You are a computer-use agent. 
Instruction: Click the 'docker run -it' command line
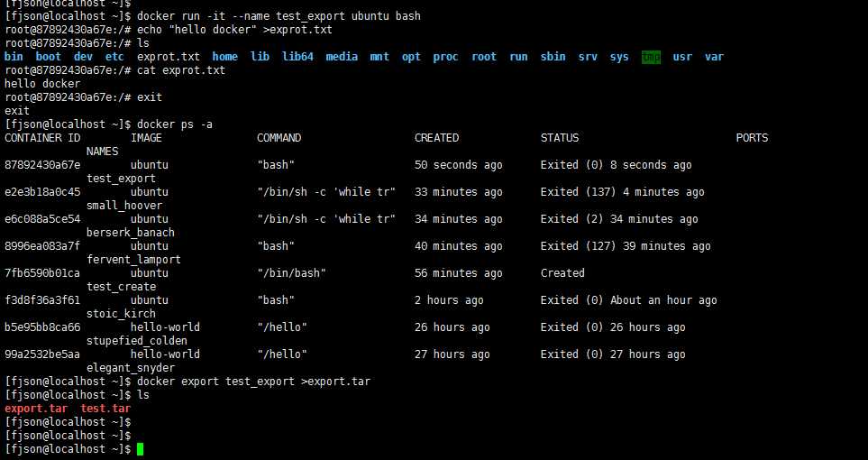279,16
